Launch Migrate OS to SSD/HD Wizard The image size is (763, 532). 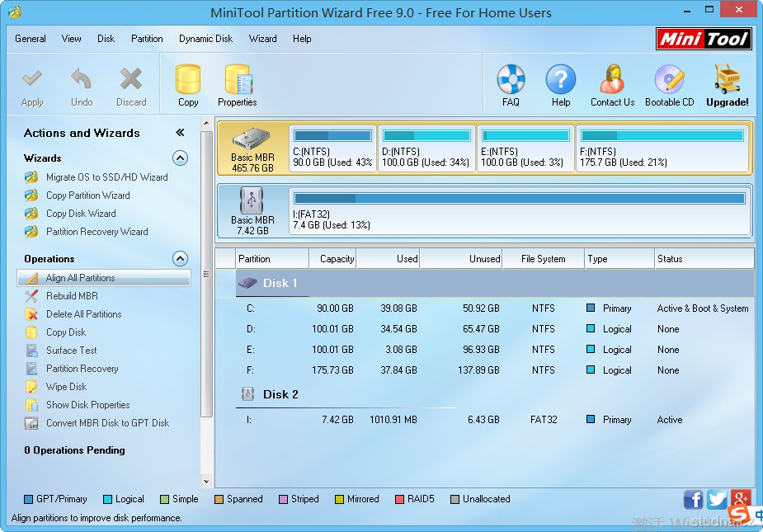(x=106, y=177)
